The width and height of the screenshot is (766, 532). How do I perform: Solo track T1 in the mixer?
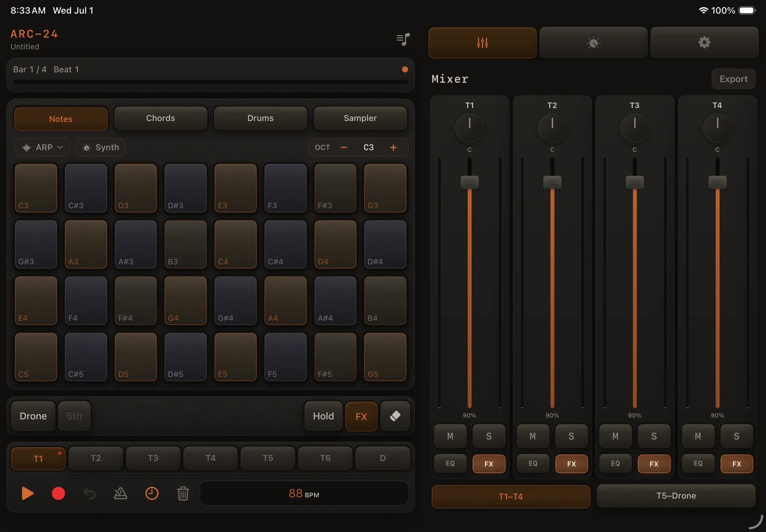point(488,436)
